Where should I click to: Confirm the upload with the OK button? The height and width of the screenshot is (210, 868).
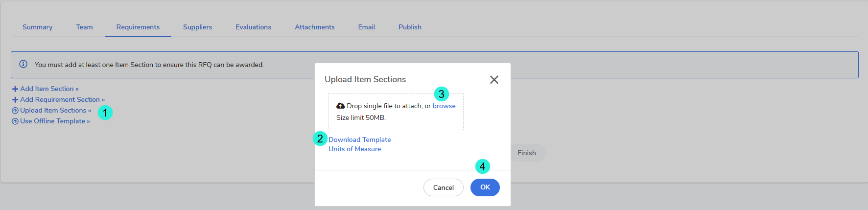(485, 187)
